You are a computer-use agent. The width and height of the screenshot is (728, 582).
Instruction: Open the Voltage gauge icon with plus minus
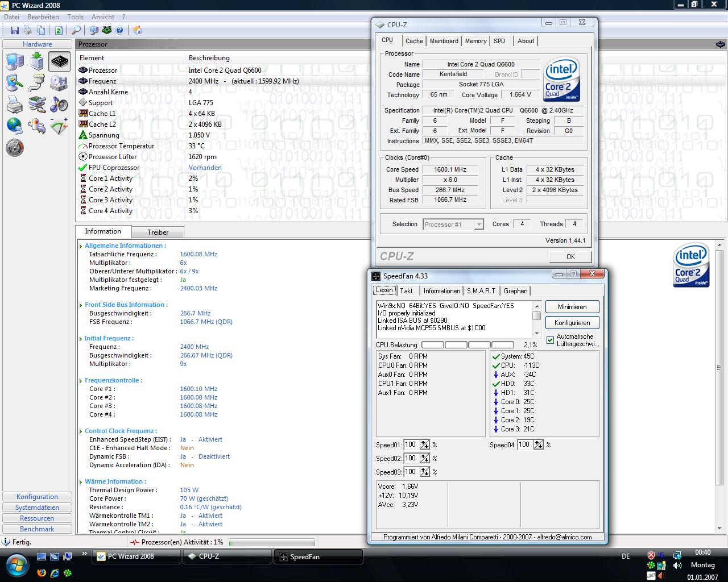[x=59, y=126]
